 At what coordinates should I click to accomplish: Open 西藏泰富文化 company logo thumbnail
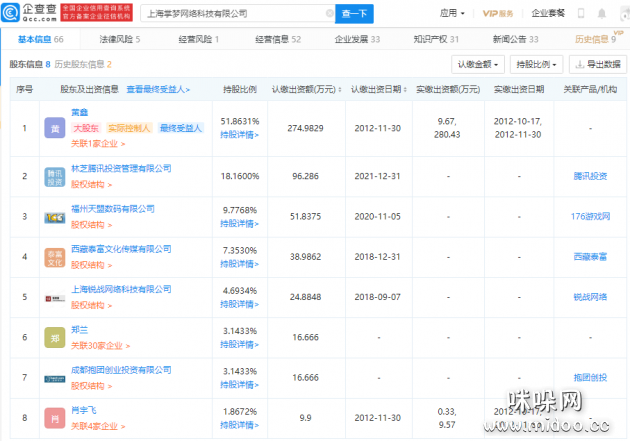55,257
